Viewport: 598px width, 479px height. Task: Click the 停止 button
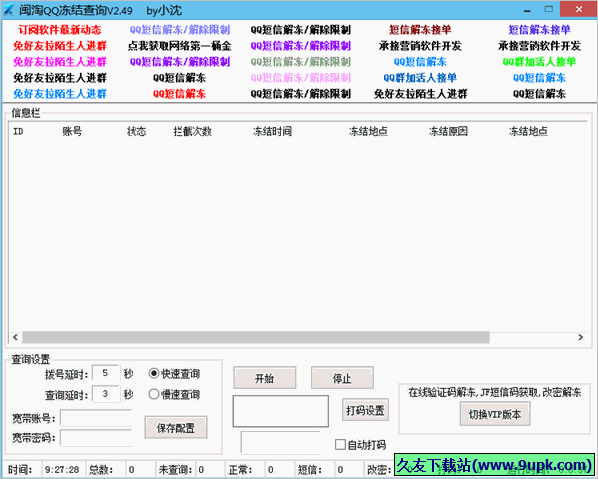342,378
